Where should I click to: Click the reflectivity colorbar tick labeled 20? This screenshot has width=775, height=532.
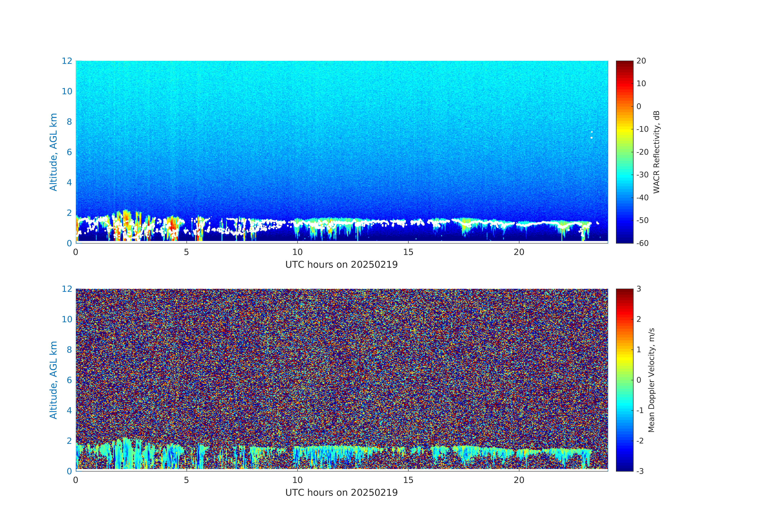coord(641,61)
